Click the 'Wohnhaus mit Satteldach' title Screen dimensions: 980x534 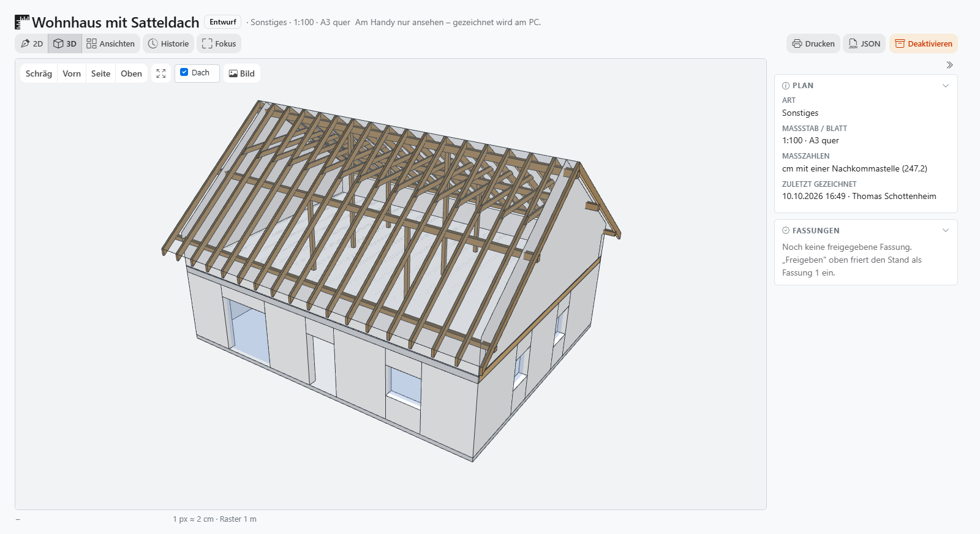[x=116, y=22]
